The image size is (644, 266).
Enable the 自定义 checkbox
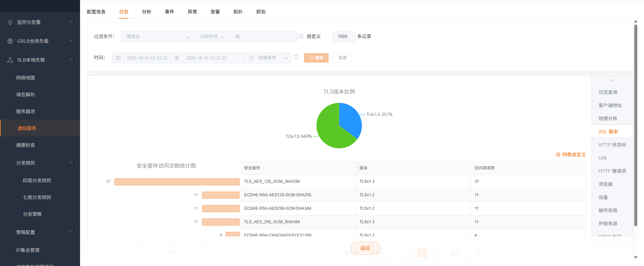tap(301, 36)
